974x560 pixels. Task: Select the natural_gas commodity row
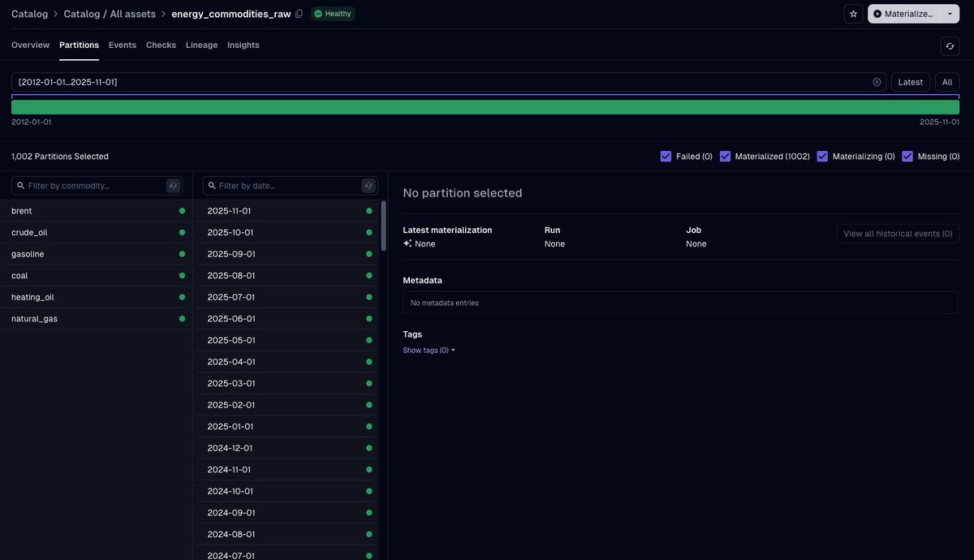coord(97,318)
